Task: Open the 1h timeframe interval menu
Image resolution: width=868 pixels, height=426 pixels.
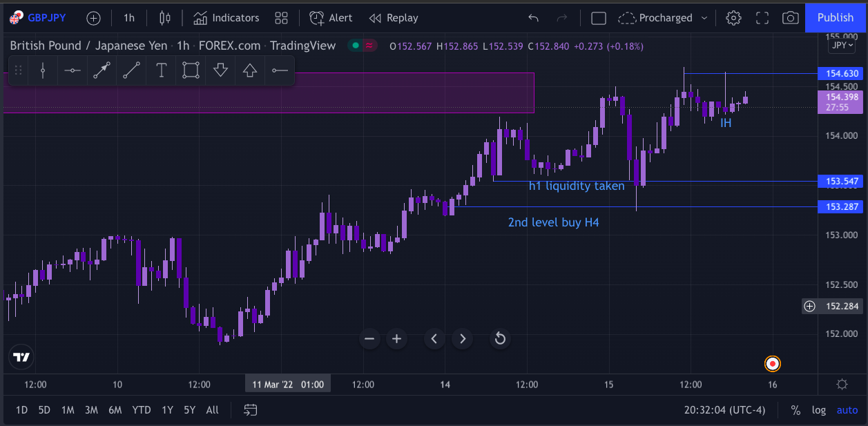Action: tap(129, 18)
